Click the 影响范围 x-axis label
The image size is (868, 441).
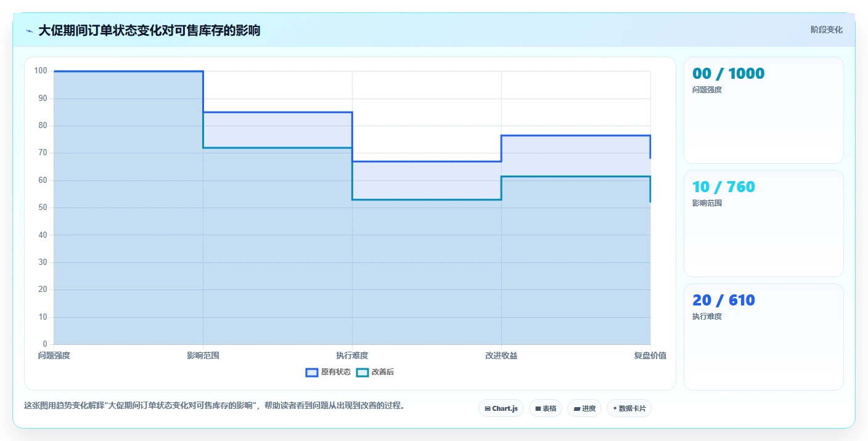(203, 355)
